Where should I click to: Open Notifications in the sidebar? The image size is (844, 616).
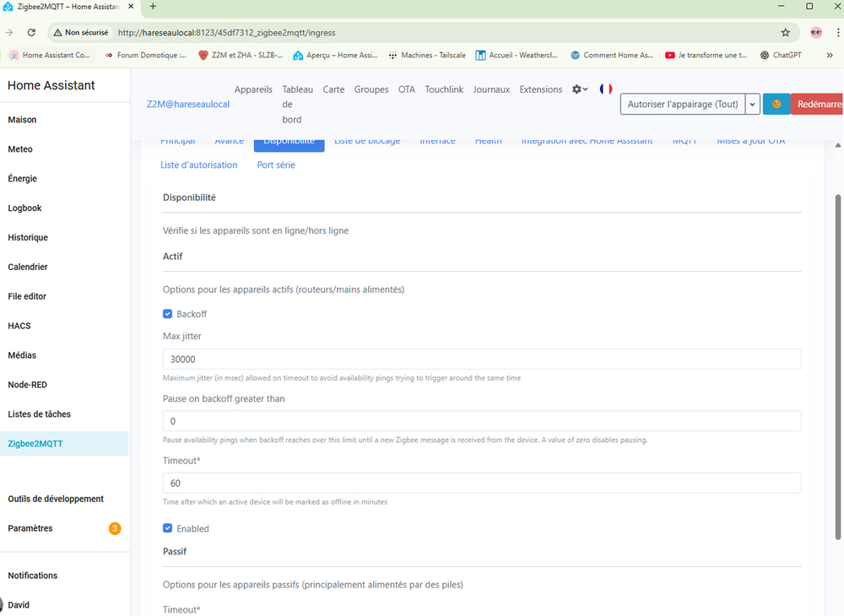click(x=32, y=575)
